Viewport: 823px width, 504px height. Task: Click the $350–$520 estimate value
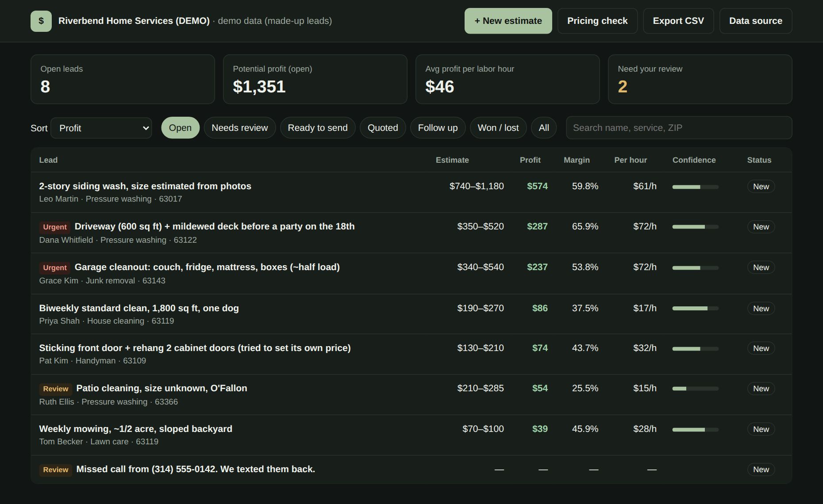[481, 226]
